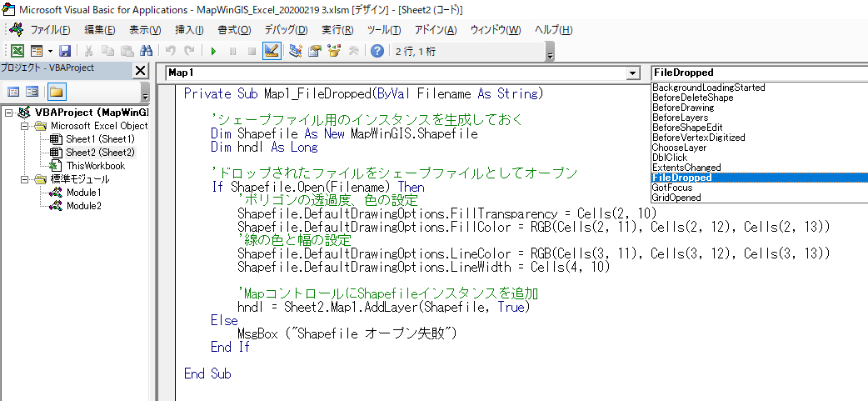Close the Project - VBAProject panel
868x401 pixels.
141,70
